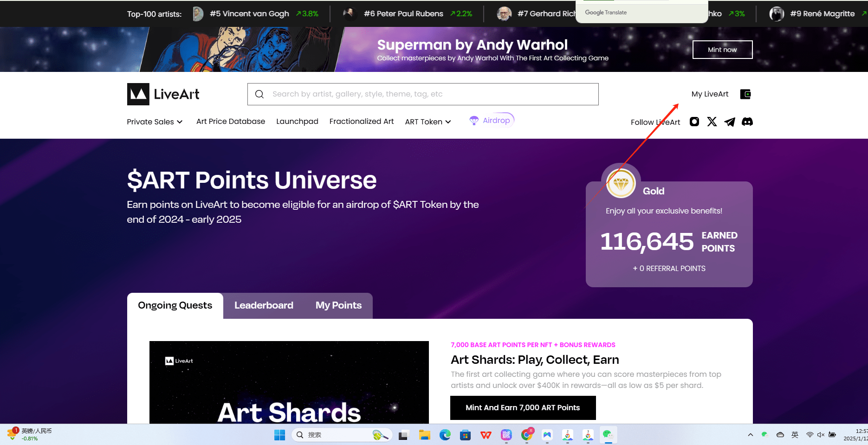Click the battery status tray icon

pyautogui.click(x=832, y=435)
